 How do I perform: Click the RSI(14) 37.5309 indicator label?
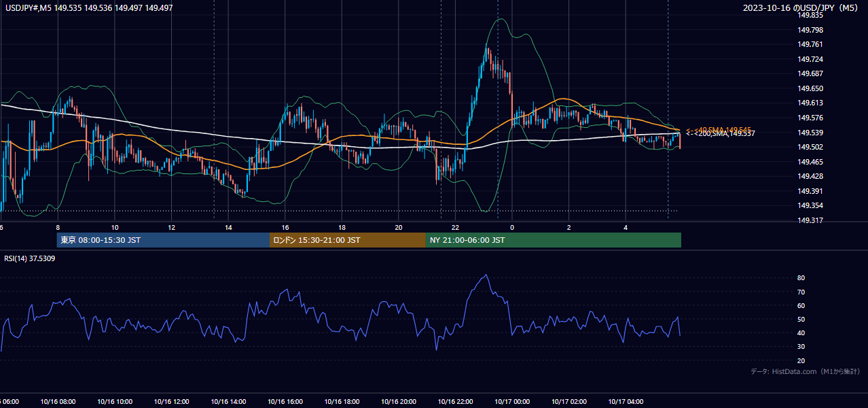(30, 258)
